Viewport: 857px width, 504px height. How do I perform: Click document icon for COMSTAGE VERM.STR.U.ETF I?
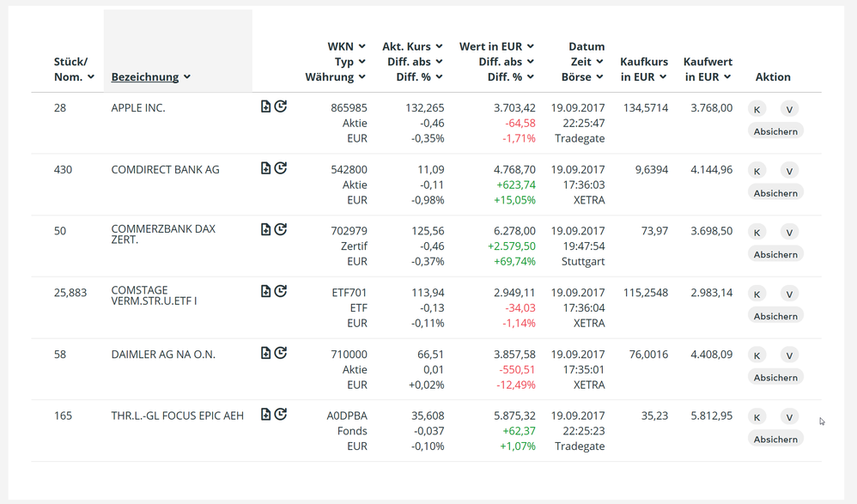pyautogui.click(x=265, y=291)
